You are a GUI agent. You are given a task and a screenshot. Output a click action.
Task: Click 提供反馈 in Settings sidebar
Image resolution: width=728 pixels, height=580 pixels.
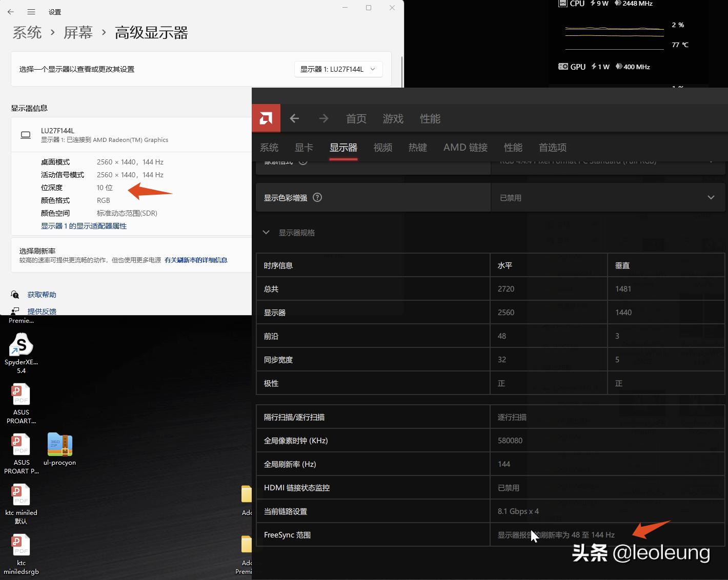(42, 311)
